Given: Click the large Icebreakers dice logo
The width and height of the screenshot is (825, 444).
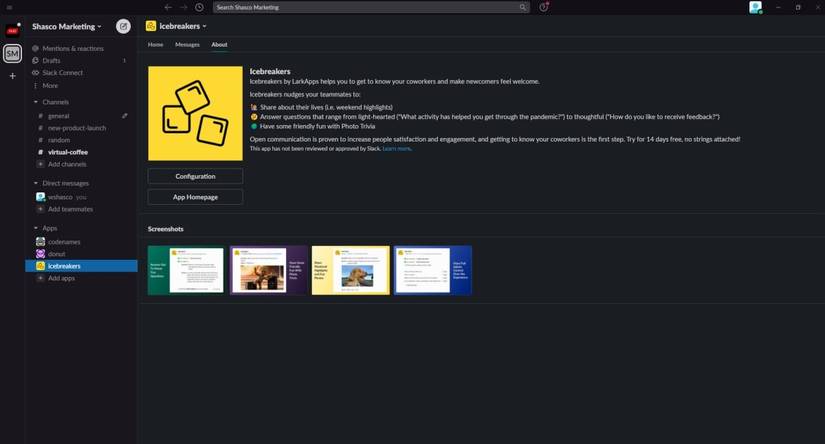Looking at the screenshot, I should [x=195, y=113].
